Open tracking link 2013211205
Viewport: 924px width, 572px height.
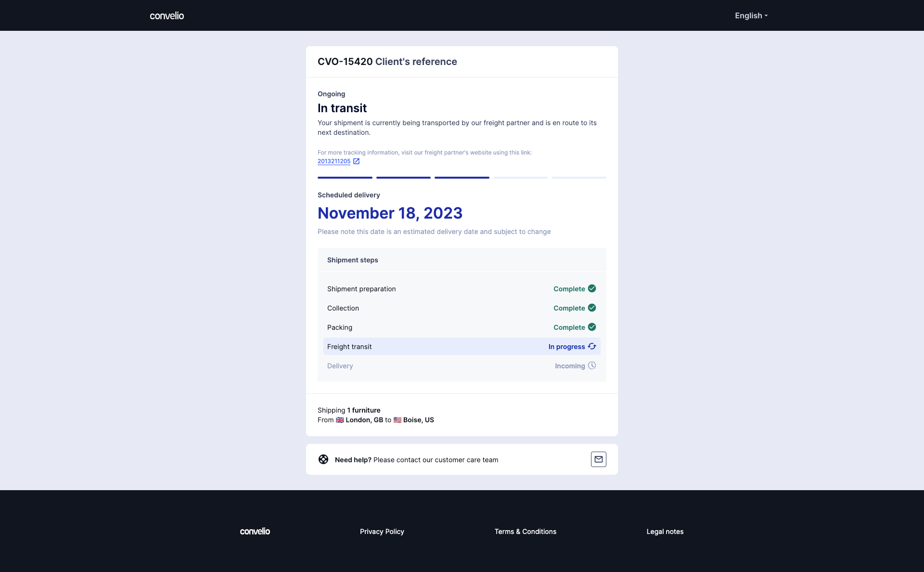[x=334, y=161]
